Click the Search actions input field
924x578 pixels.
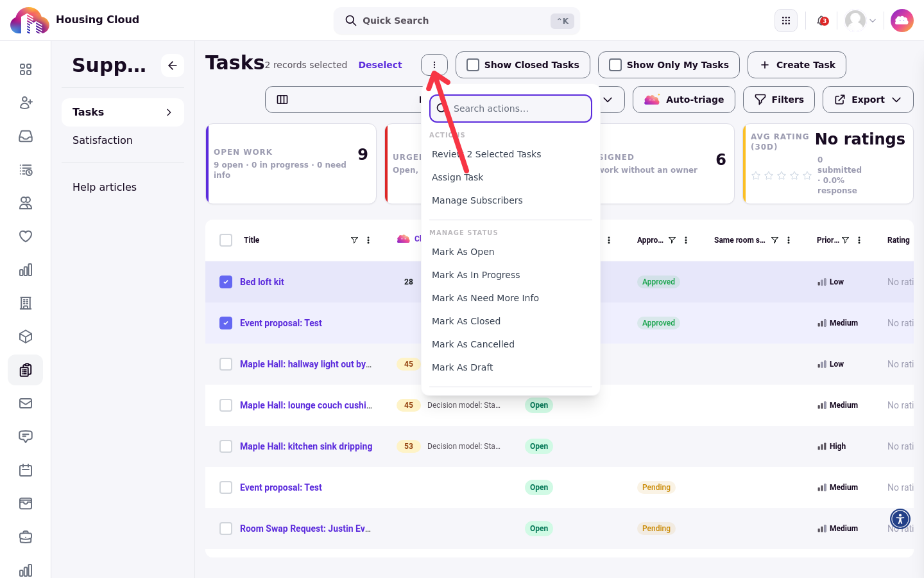tap(511, 109)
